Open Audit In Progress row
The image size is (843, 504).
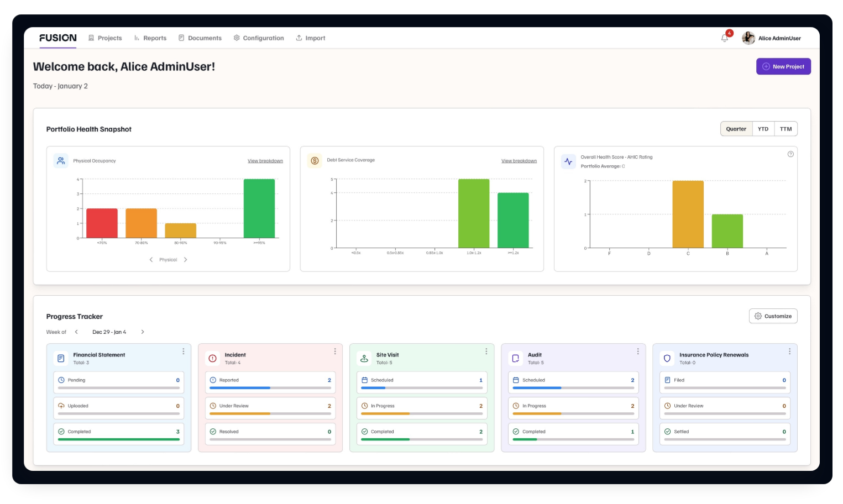point(573,408)
